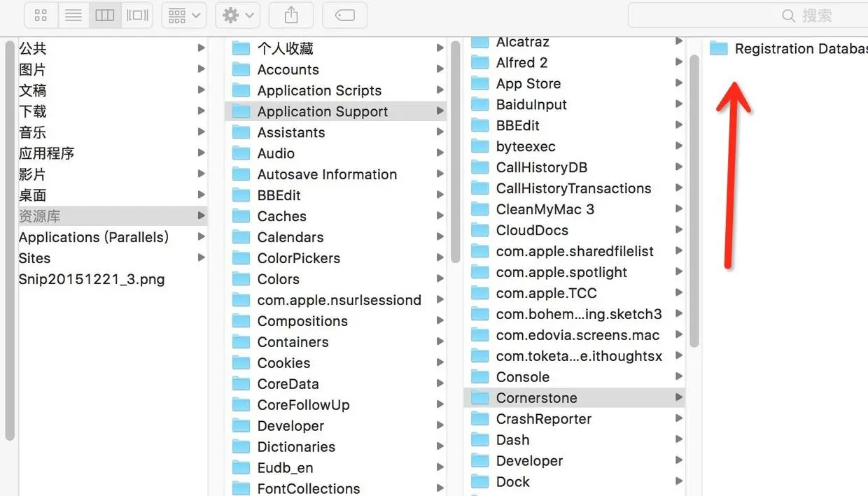The height and width of the screenshot is (496, 868).
Task: Click the search field
Action: click(748, 15)
